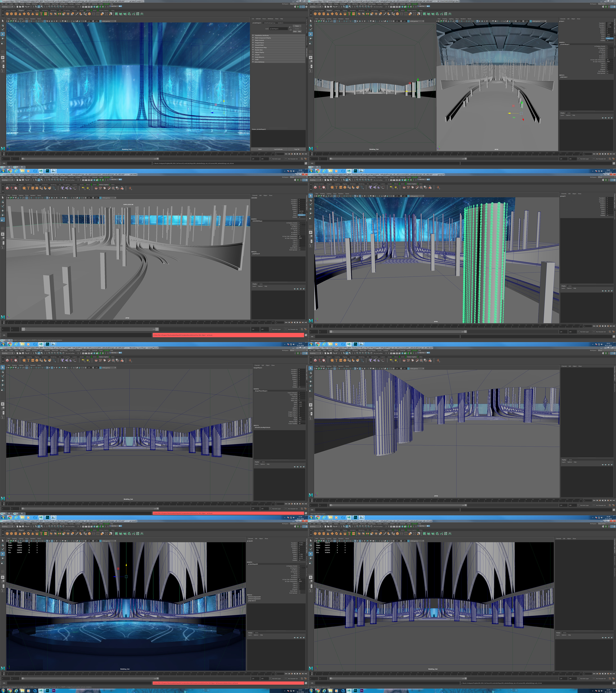In group21 Maya window, click first MASH cube shelf icon
This screenshot has height=693, width=616.
(315, 188)
